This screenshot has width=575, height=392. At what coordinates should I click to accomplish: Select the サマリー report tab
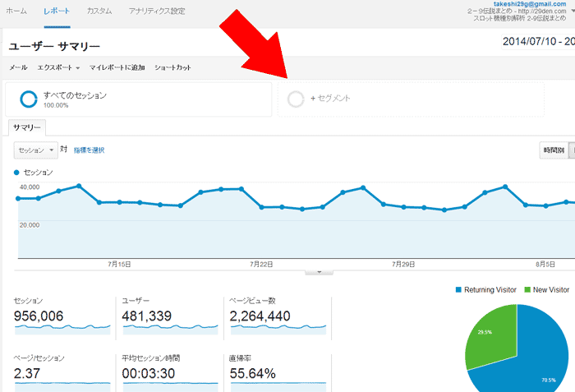click(28, 128)
